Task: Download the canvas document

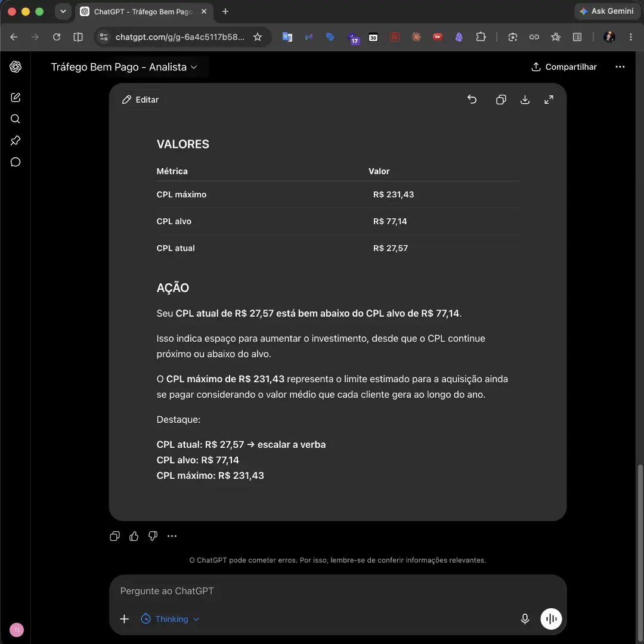Action: (525, 100)
